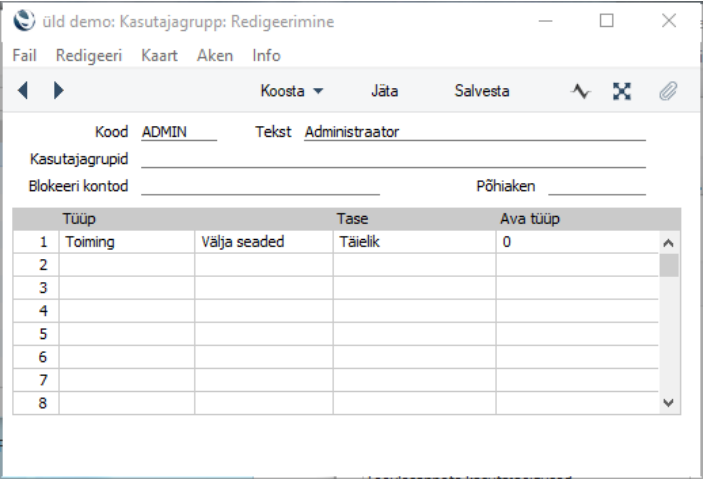Image resolution: width=703 pixels, height=479 pixels.
Task: Click row number 2 header
Action: (x=36, y=265)
